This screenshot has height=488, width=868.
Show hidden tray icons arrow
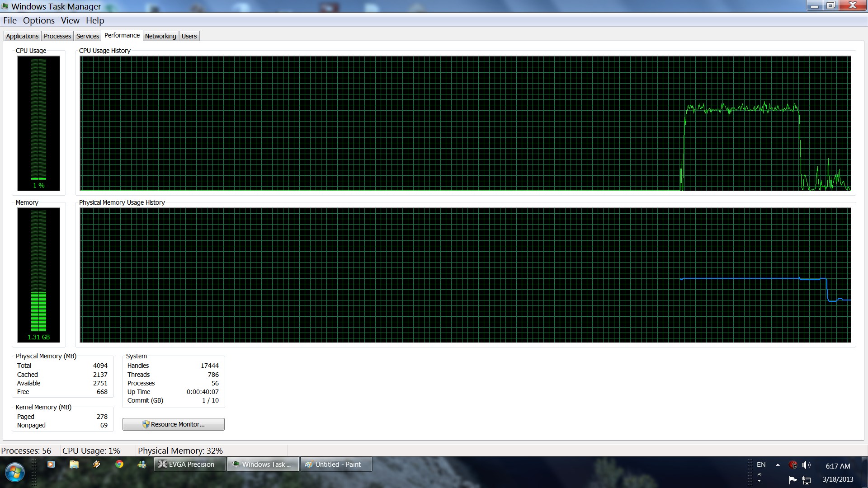tap(778, 465)
